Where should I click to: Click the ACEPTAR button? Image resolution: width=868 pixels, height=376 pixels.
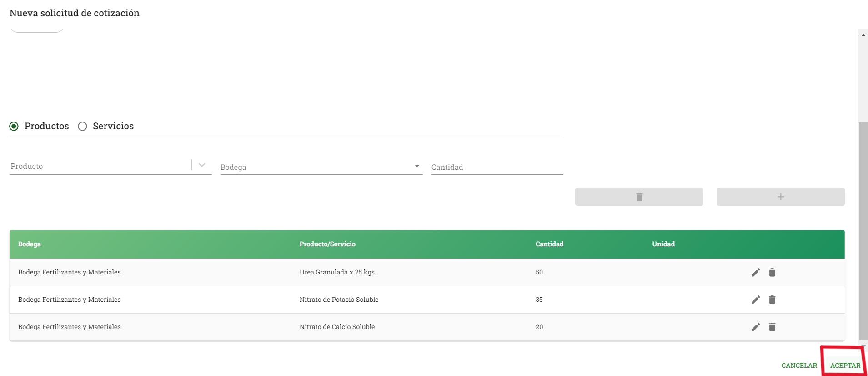click(845, 366)
